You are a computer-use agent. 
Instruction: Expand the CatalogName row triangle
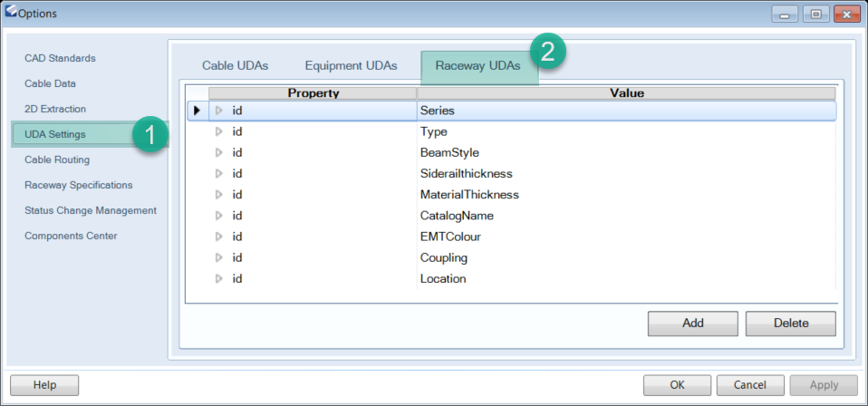pyautogui.click(x=218, y=216)
